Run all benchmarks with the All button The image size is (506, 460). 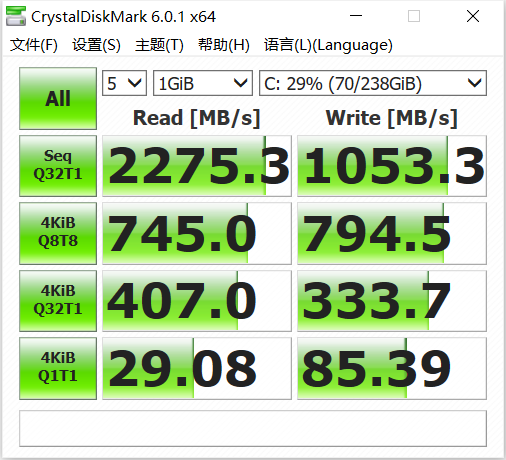[x=58, y=98]
